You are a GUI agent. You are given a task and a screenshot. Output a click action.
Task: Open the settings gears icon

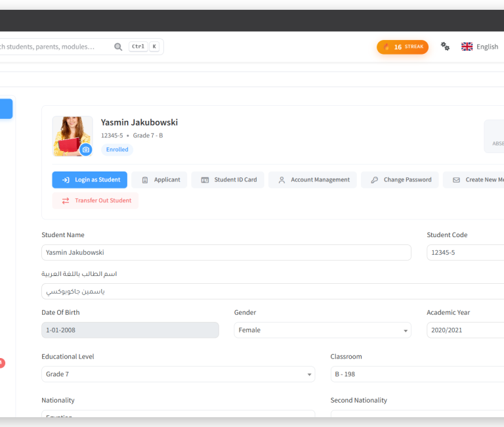click(445, 47)
